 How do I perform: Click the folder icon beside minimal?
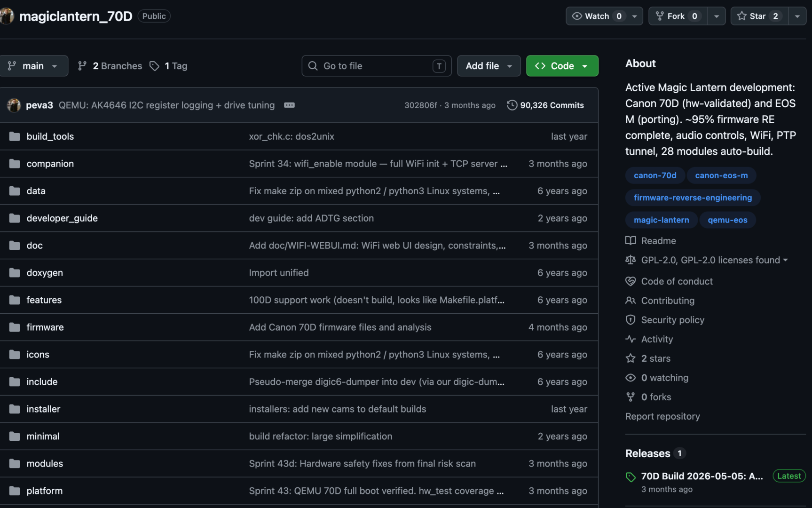click(15, 437)
